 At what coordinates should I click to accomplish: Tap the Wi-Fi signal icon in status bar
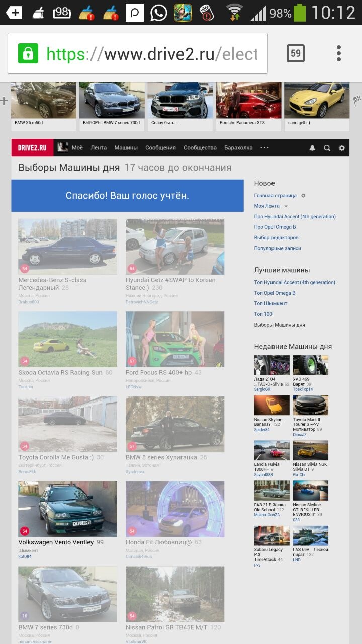234,12
